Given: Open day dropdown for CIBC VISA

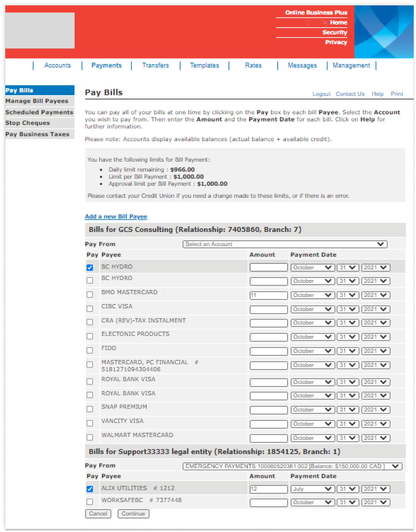Looking at the screenshot, I should pos(348,309).
